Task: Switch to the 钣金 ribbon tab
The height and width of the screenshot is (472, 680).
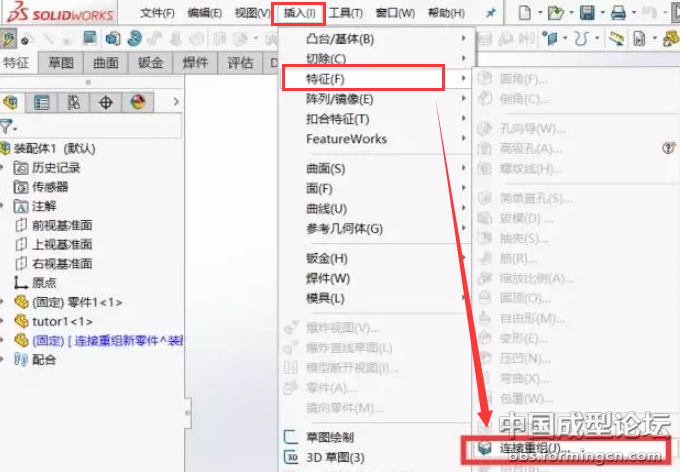Action: click(151, 62)
